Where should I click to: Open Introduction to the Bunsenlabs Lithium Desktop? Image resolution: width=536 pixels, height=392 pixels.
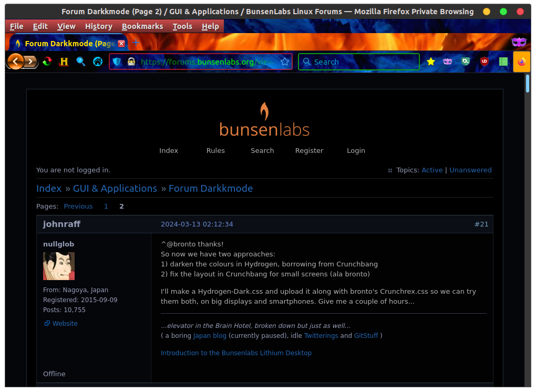pyautogui.click(x=236, y=353)
